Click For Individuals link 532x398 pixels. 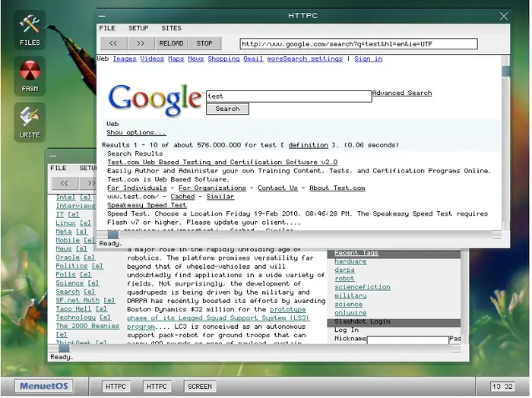(x=137, y=188)
